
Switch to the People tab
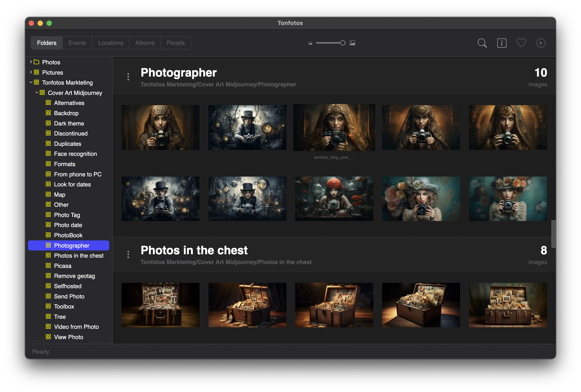coord(175,43)
